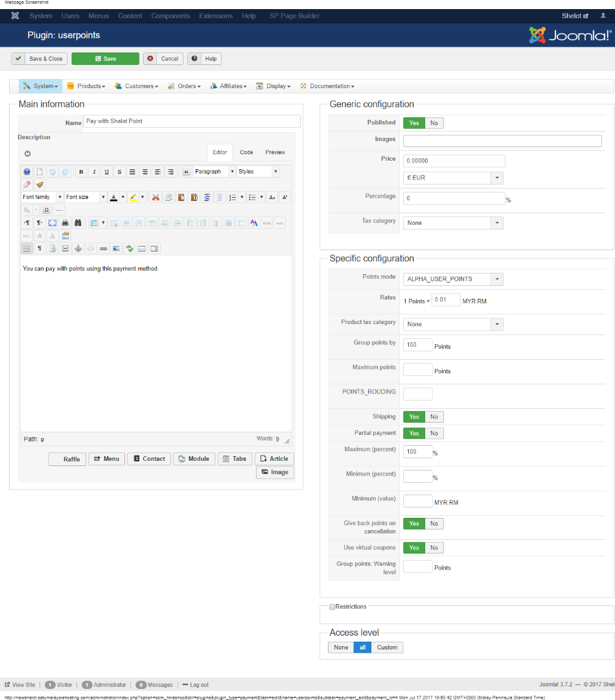The image size is (615, 700).
Task: Click the Name input field
Action: click(x=191, y=121)
